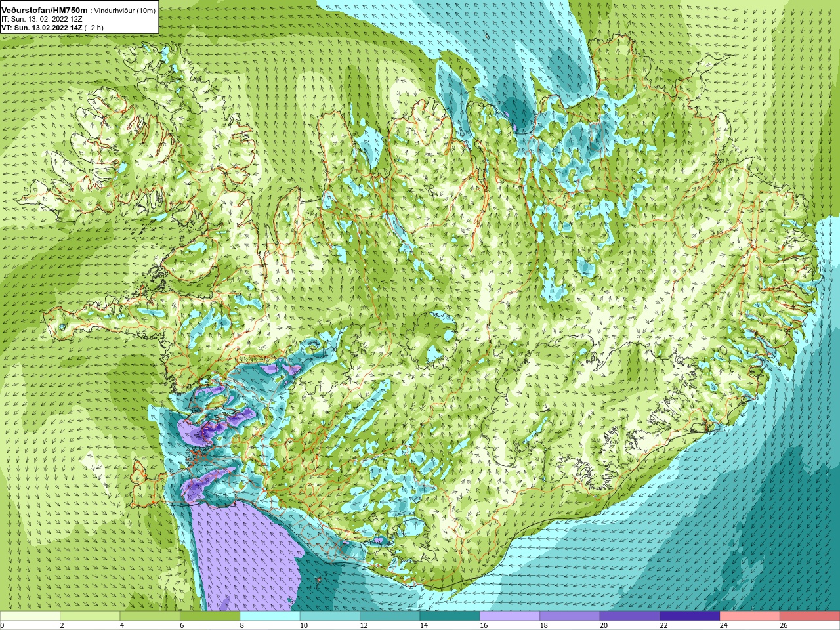Screen dimensions: 840x630
Task: Click the "VT: Sun. 13.02.2022 14Z" line
Action: (42, 28)
